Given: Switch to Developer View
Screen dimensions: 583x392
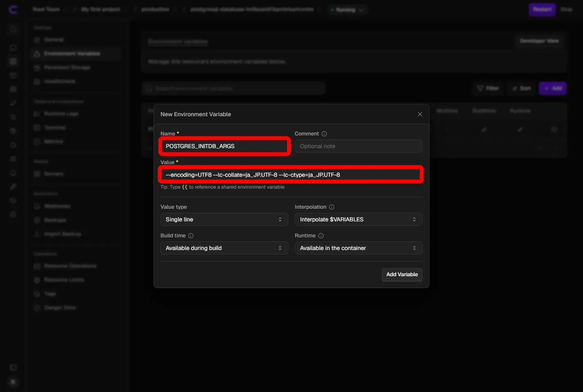Looking at the screenshot, I should pos(539,41).
